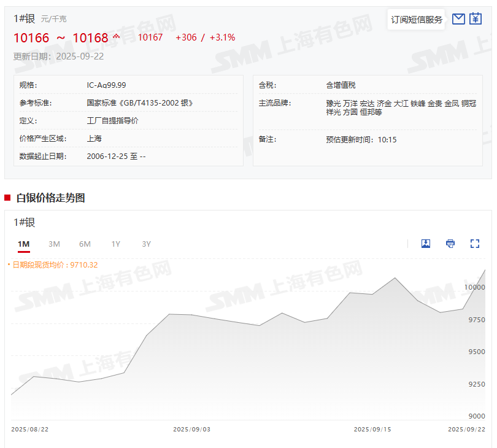Image resolution: width=497 pixels, height=448 pixels.
Task: Click the 2025/08/22 start date label
Action: 30,430
